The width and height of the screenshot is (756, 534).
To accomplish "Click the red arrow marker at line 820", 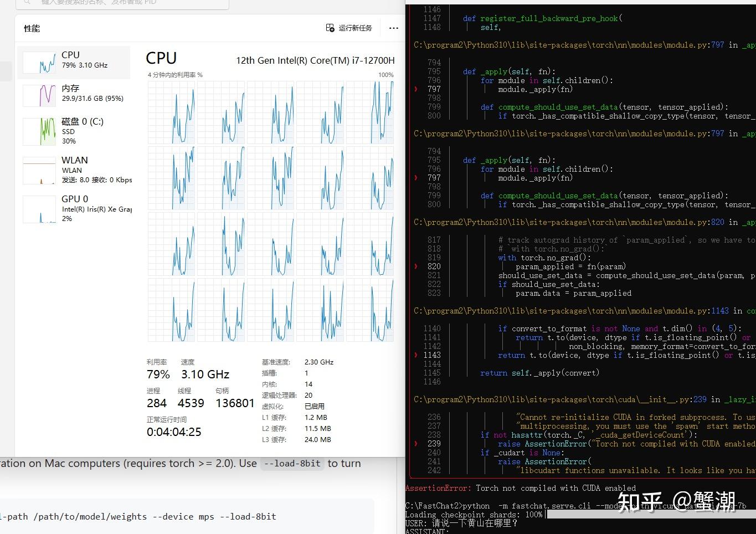I will pos(416,266).
